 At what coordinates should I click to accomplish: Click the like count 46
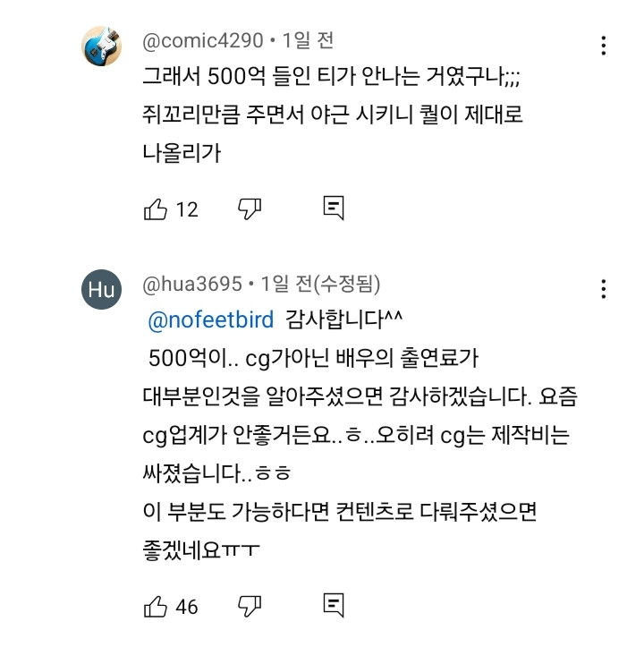pyautogui.click(x=187, y=607)
